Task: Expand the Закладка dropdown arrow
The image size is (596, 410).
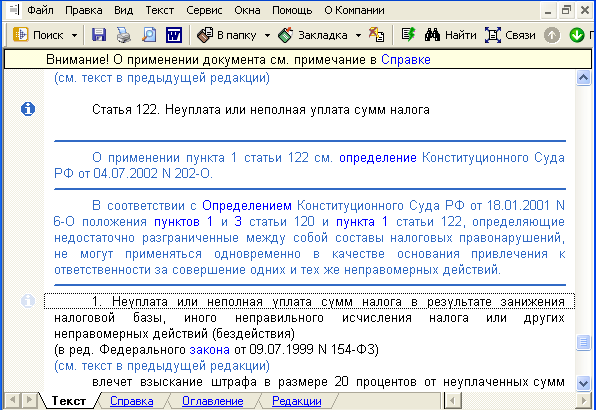Action: click(x=358, y=35)
